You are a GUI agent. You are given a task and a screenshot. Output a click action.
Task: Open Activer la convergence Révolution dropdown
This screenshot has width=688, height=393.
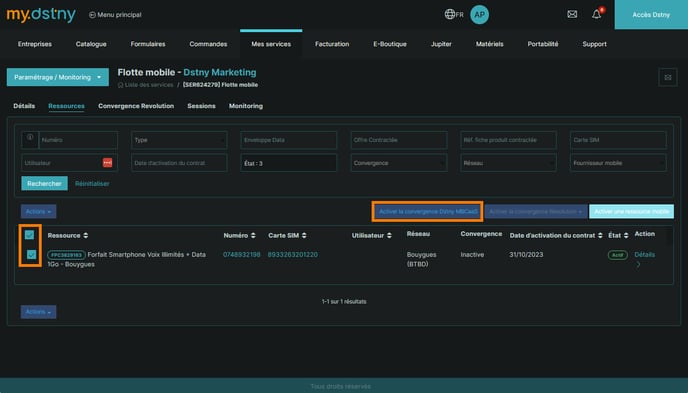[x=536, y=211]
